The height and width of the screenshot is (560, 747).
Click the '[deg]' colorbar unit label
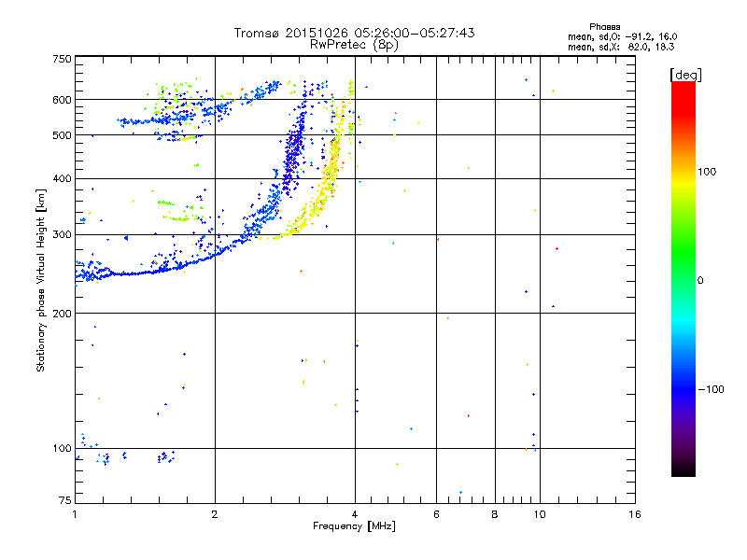[x=685, y=75]
